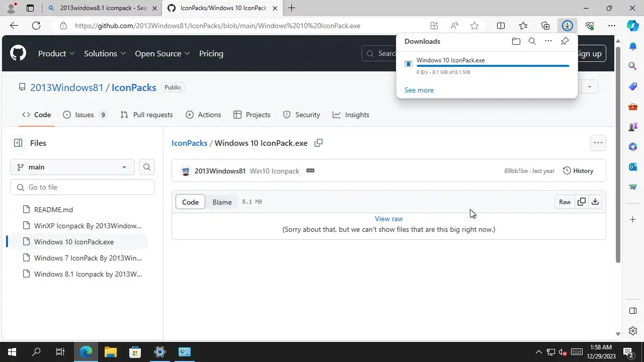The width and height of the screenshot is (644, 362).
Task: Click the GitHub logo home icon
Action: pyautogui.click(x=18, y=53)
